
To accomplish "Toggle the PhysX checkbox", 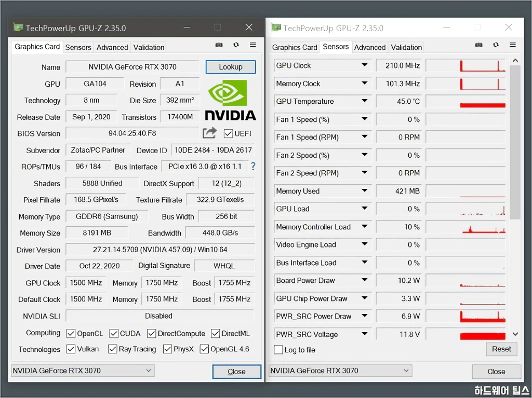I will tap(167, 349).
